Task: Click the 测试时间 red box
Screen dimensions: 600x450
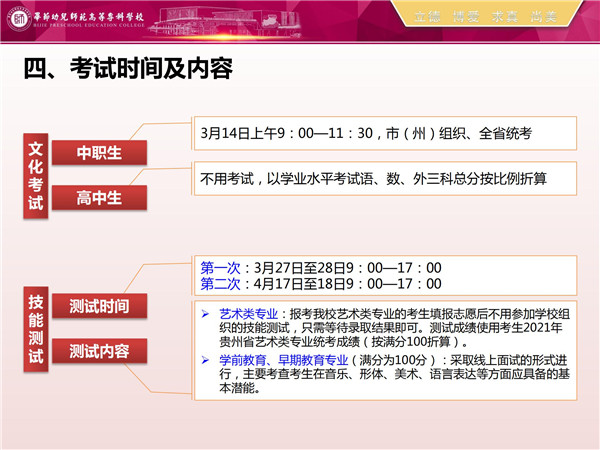Action: (x=99, y=306)
